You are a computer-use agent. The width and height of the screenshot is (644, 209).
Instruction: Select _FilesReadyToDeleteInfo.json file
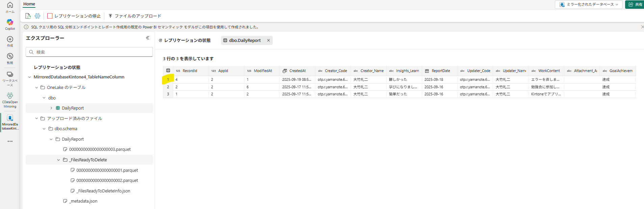pyautogui.click(x=103, y=191)
